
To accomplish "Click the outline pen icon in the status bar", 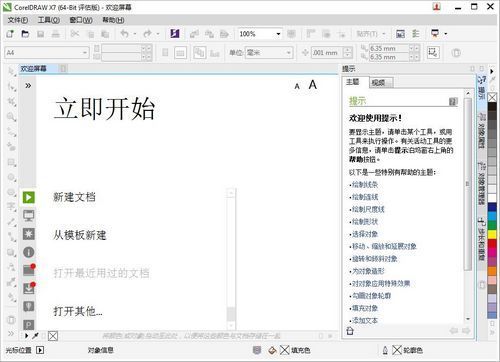I will pyautogui.click(x=385, y=350).
